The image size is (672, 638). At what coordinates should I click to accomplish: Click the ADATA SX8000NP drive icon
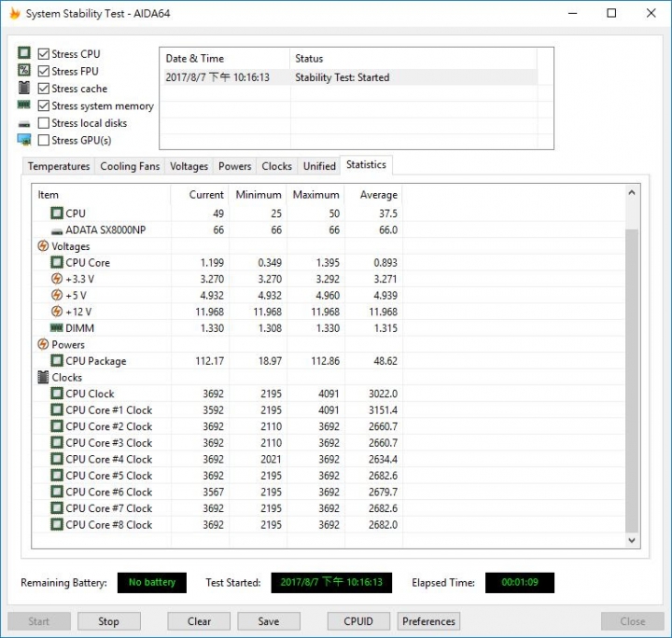click(x=57, y=231)
